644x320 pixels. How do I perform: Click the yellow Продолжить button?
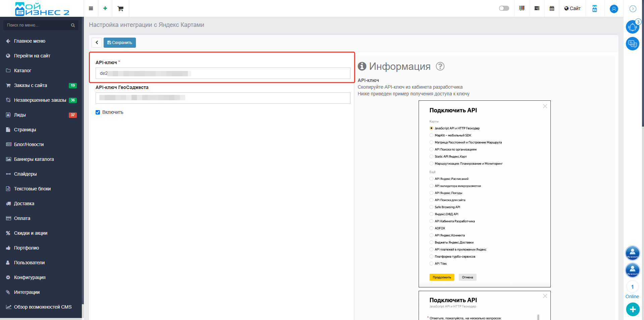(x=442, y=277)
